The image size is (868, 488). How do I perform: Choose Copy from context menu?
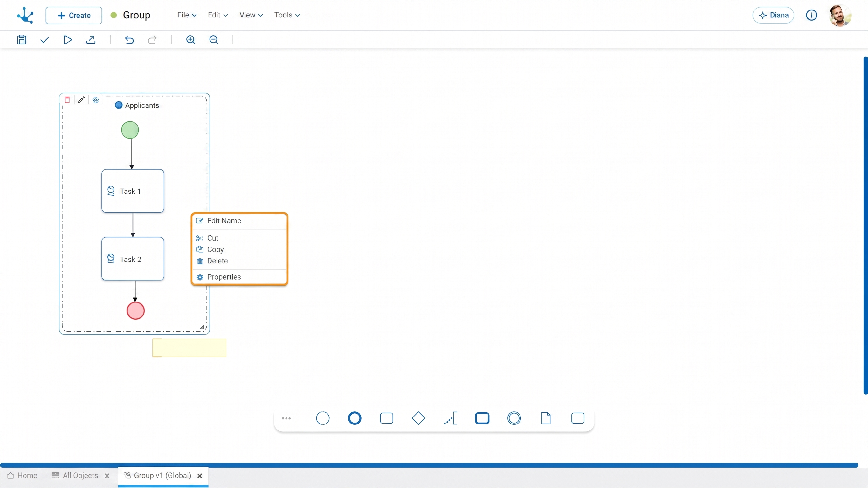click(240, 249)
